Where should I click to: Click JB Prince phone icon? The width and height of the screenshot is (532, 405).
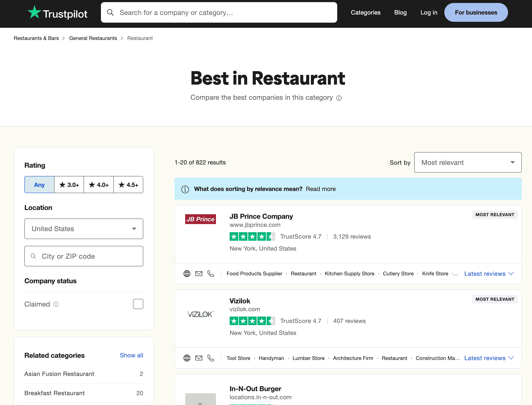point(211,274)
